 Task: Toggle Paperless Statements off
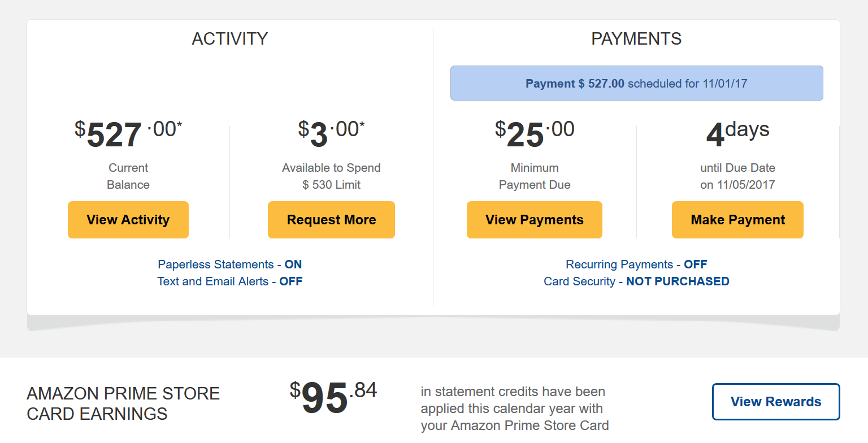(x=229, y=264)
